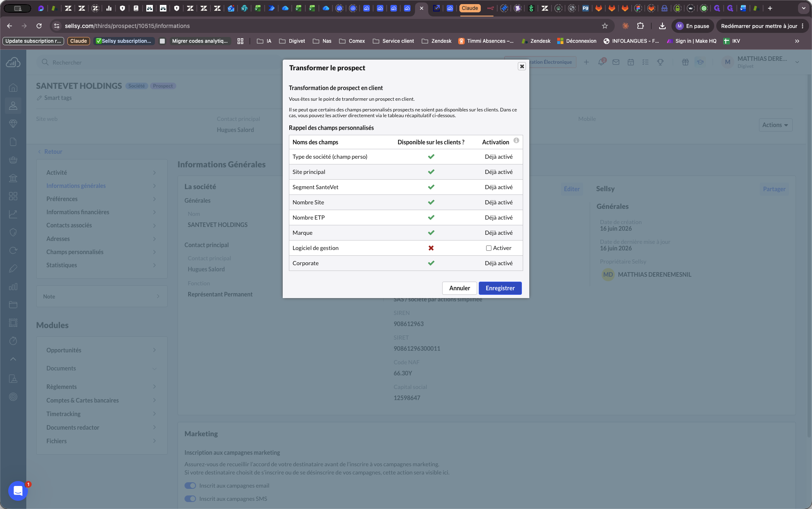The height and width of the screenshot is (509, 812).
Task: Expand the Note panel
Action: [x=101, y=296]
